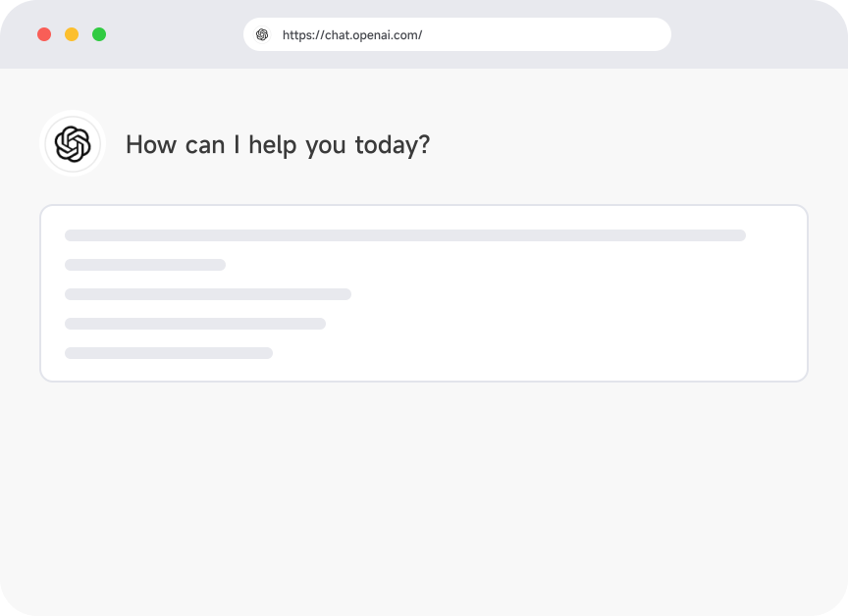Minimize window using yellow circle button

[72, 34]
